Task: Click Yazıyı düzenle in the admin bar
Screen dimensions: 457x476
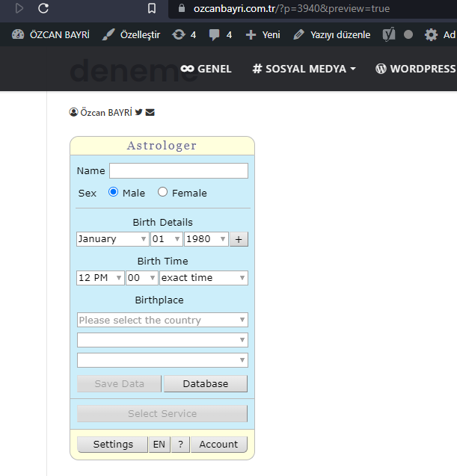Action: coord(340,34)
